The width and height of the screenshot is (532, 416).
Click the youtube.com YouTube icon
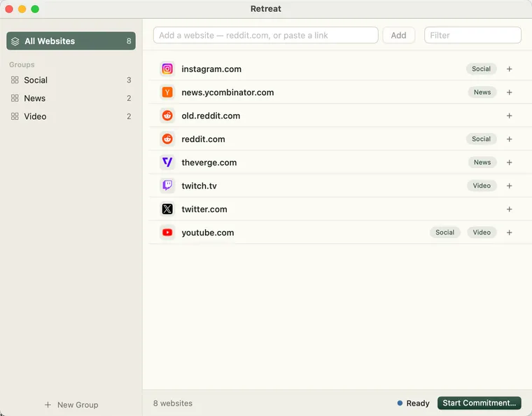[167, 233]
